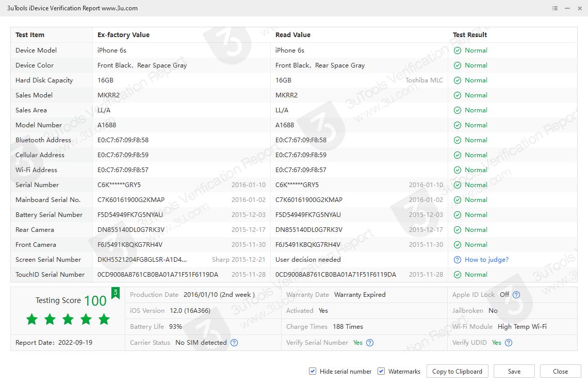The width and height of the screenshot is (588, 386).
Task: Click the Ex-factory Mainboard serial C7K60161900G2KMAP
Action: tap(131, 200)
